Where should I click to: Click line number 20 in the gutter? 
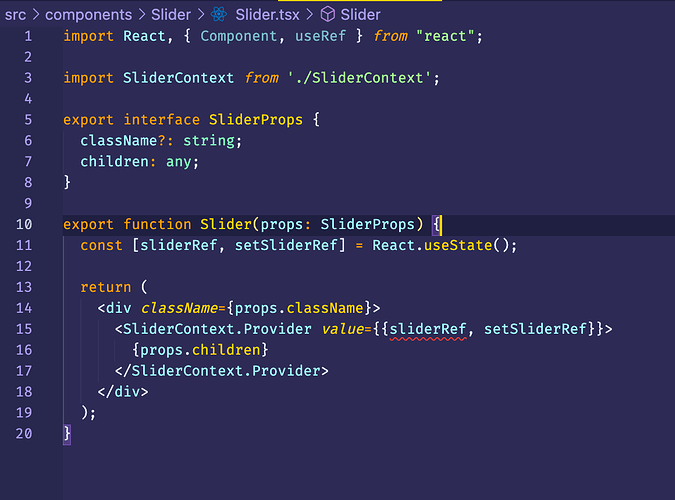coord(24,432)
